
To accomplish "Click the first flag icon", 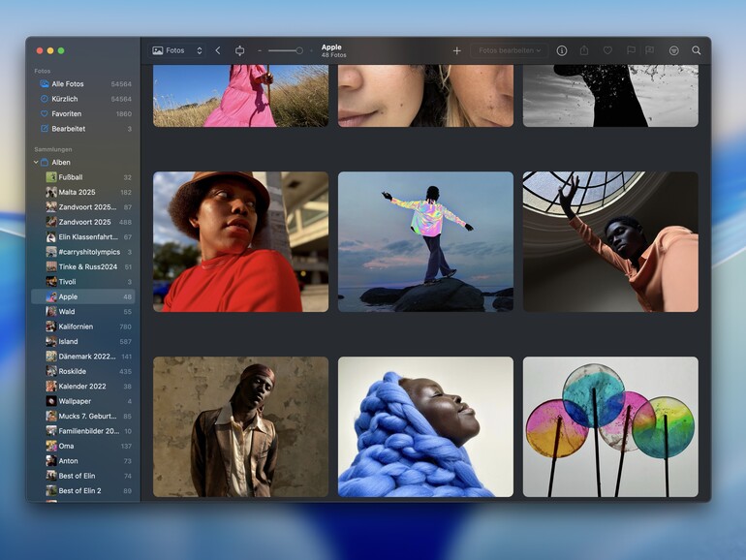I will point(631,50).
